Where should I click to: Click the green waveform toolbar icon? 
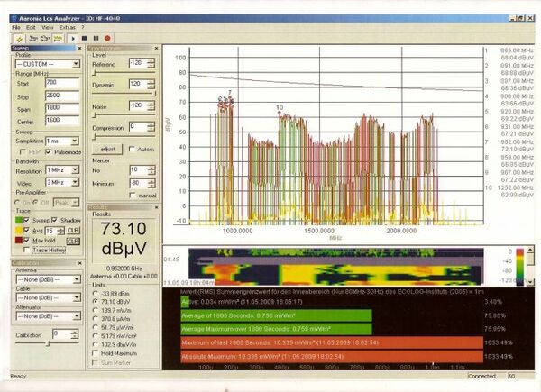pos(58,39)
